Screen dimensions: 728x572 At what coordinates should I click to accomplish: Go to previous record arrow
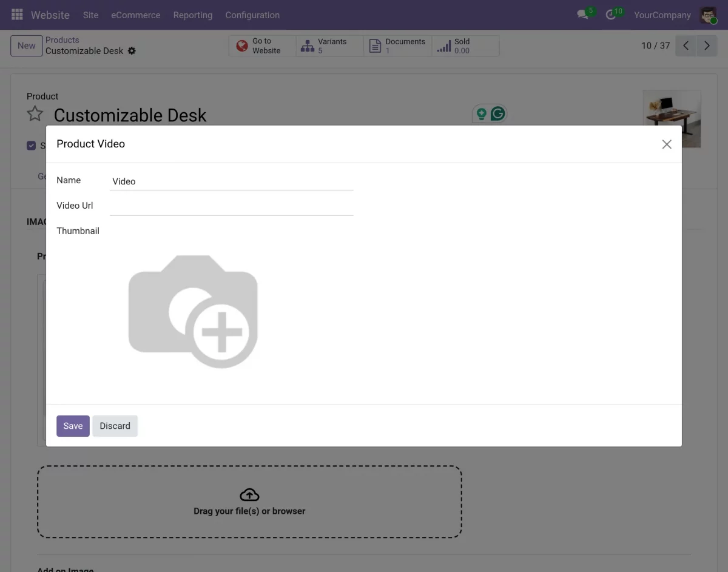(x=686, y=46)
